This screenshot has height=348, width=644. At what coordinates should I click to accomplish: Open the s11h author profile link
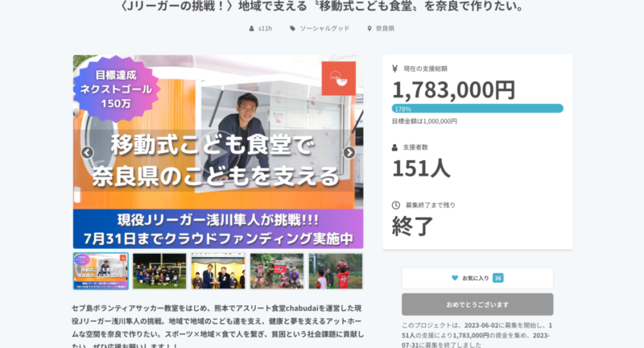(265, 28)
